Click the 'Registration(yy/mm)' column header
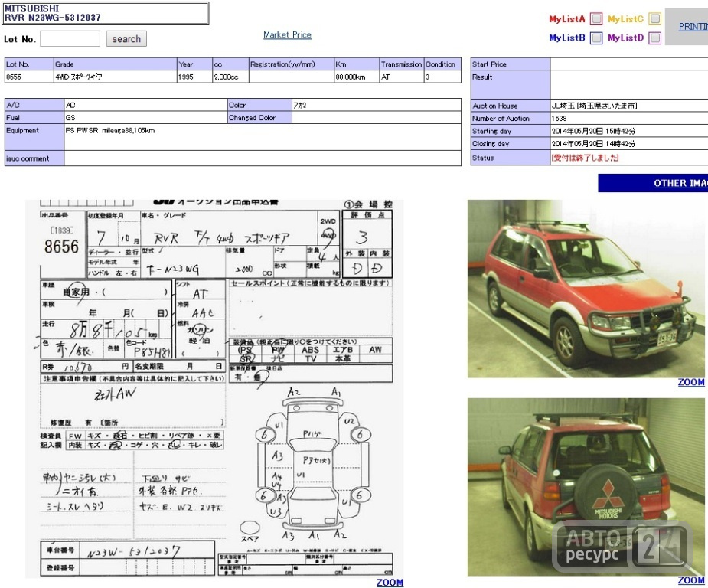 [x=292, y=64]
